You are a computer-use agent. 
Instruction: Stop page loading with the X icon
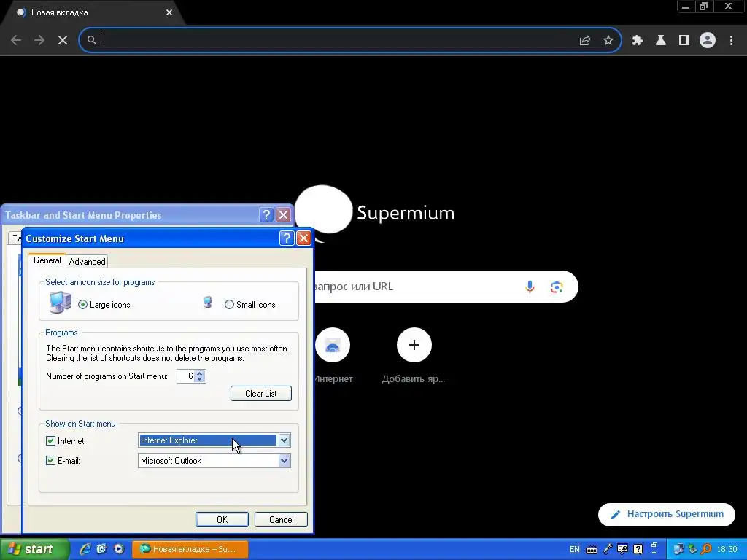tap(63, 40)
